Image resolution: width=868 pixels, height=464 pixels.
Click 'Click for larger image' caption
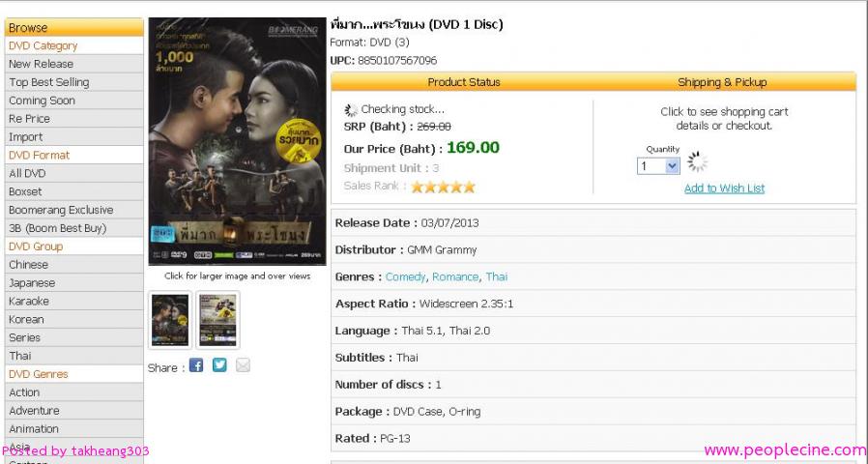pos(238,275)
